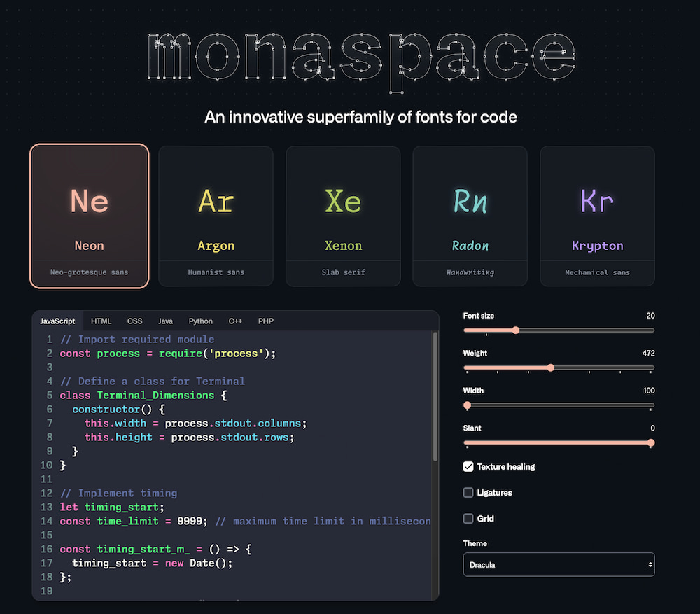Select the Xenon font card
The image size is (700, 614).
pyautogui.click(x=343, y=216)
